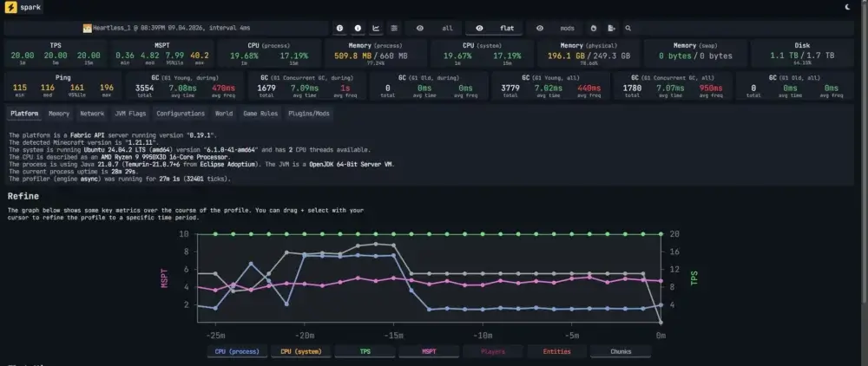The width and height of the screenshot is (868, 366).
Task: Click the second info circle icon
Action: pyautogui.click(x=357, y=28)
